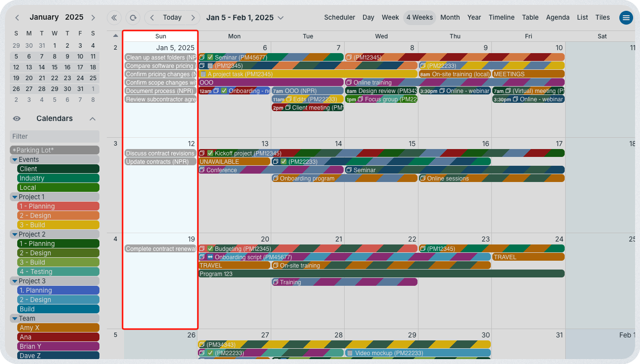Toggle the Amy X team calendar
The width and height of the screenshot is (640, 364).
tap(58, 328)
